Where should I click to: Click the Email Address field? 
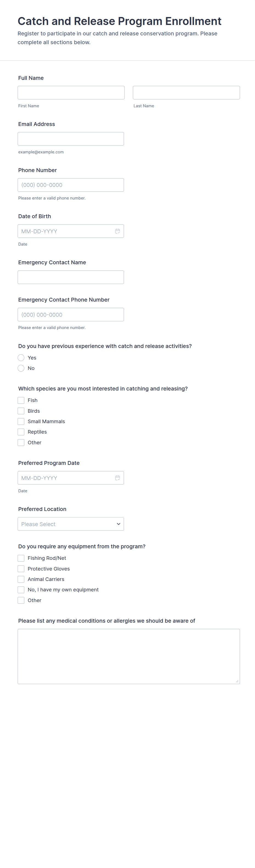tap(71, 139)
